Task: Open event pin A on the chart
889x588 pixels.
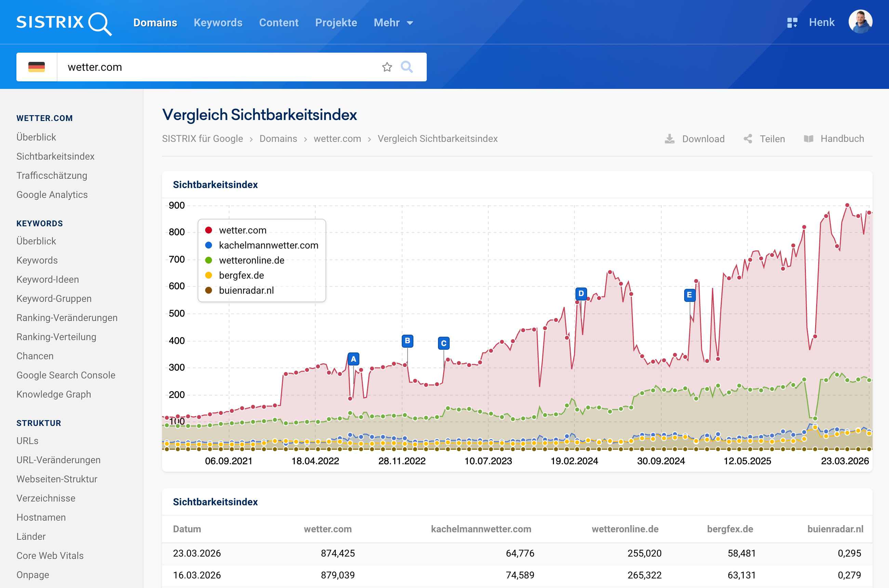Action: click(x=353, y=359)
